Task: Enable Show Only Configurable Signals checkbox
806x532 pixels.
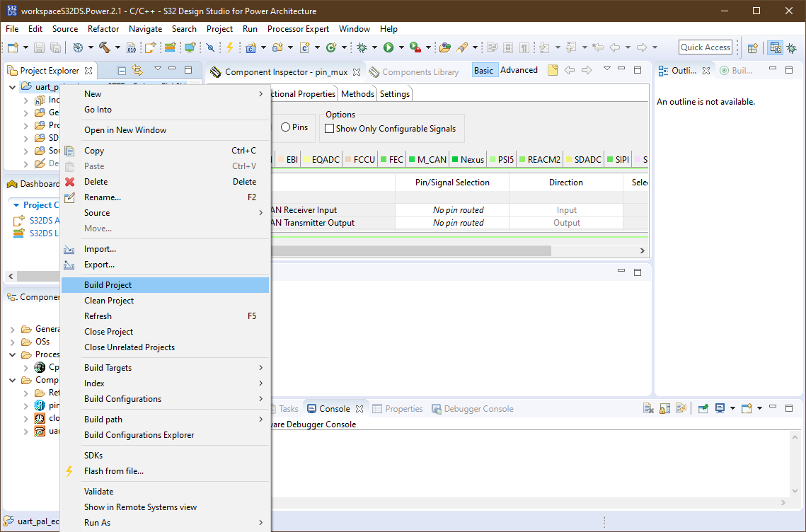Action: coord(329,129)
